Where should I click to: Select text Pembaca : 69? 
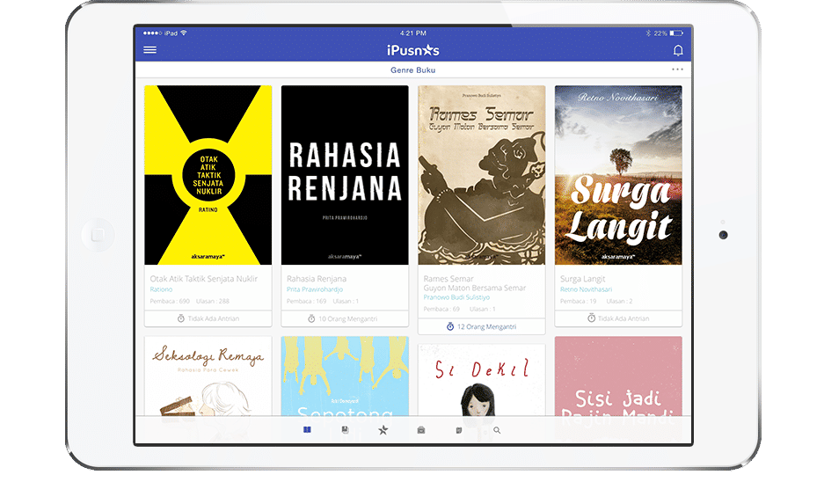click(441, 309)
